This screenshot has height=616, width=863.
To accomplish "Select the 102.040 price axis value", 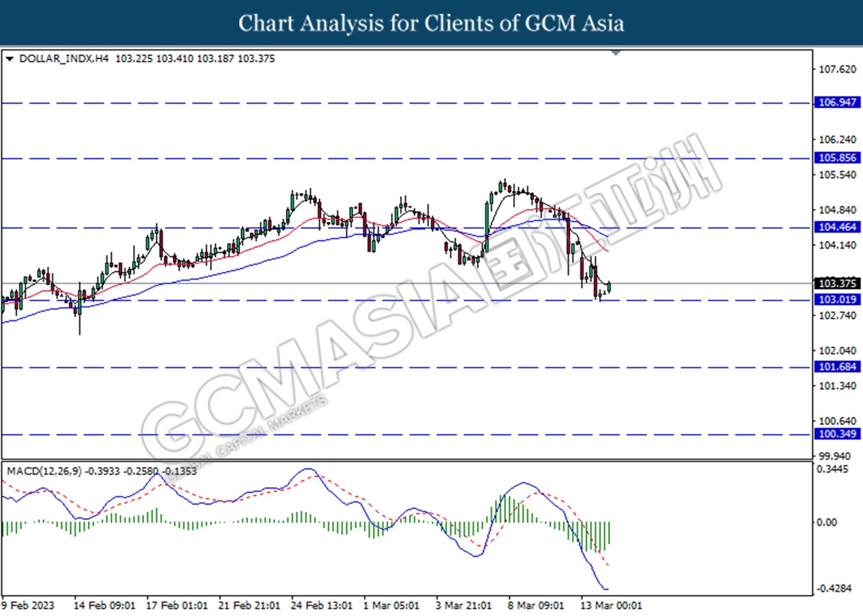I will (837, 351).
